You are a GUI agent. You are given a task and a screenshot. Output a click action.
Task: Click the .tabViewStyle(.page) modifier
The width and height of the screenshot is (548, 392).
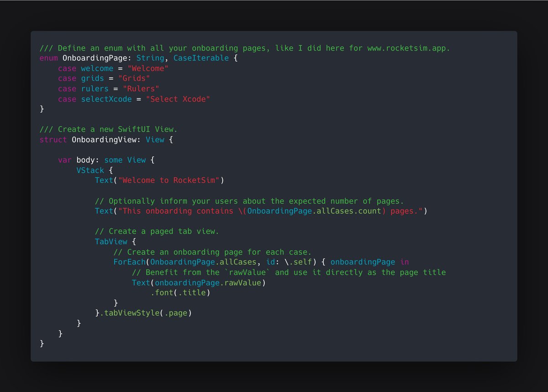[x=146, y=313]
